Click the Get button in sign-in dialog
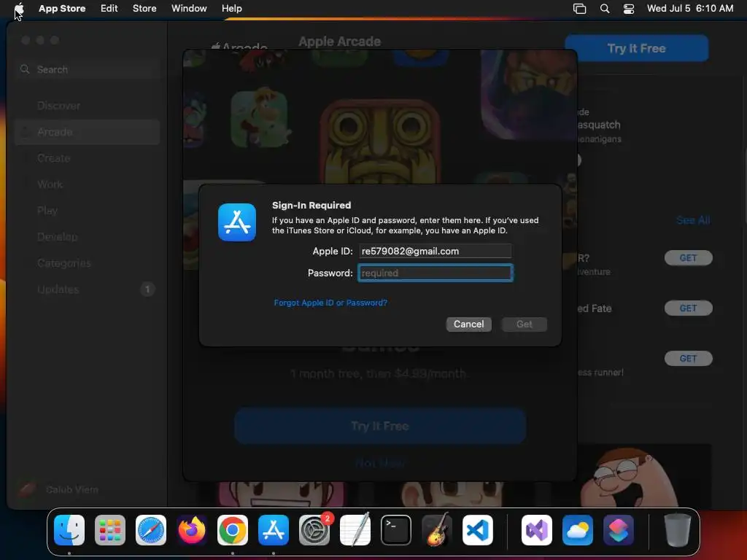 click(x=524, y=324)
